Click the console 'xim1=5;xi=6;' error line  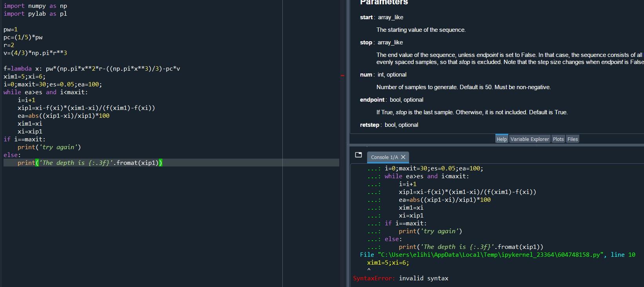coord(388,263)
